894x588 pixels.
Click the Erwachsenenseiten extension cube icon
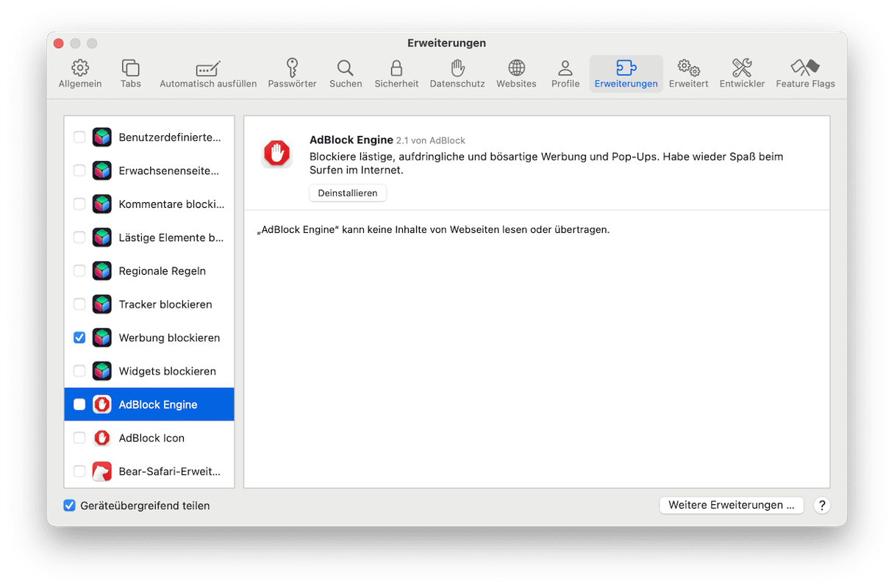[x=102, y=171]
